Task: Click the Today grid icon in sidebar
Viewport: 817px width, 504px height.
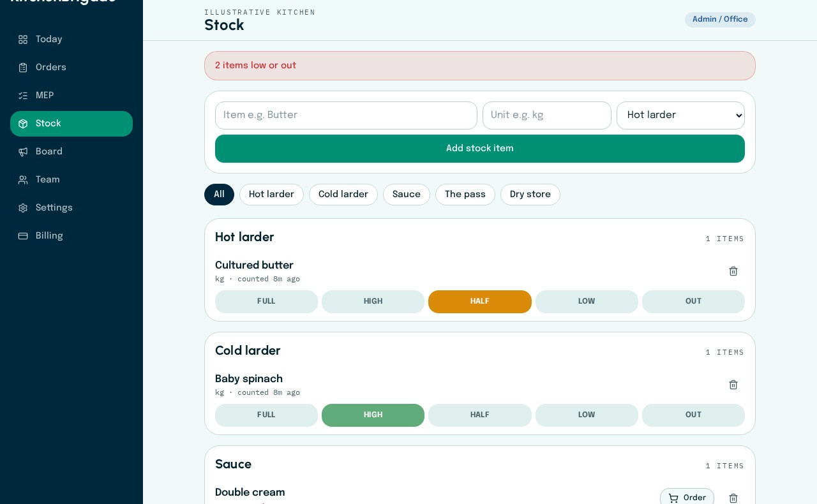Action: pyautogui.click(x=23, y=40)
